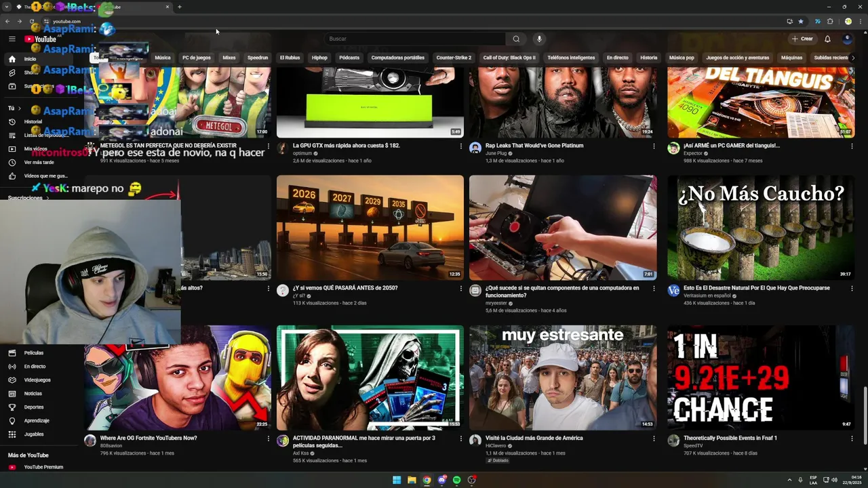The image size is (868, 488).
Task: Select the Speedrun chip
Action: [258, 58]
